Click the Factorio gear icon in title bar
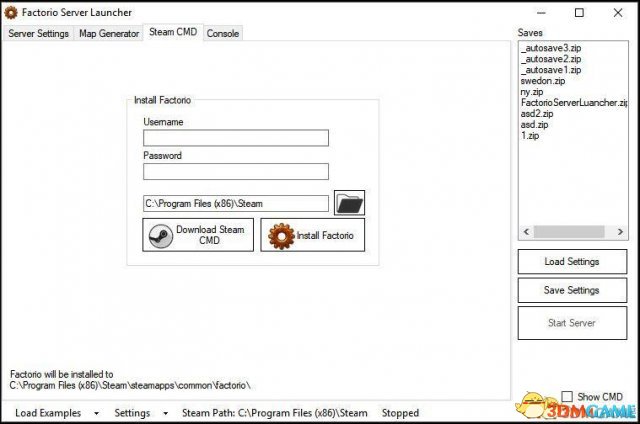Viewport: 640px width, 424px height. click(11, 13)
